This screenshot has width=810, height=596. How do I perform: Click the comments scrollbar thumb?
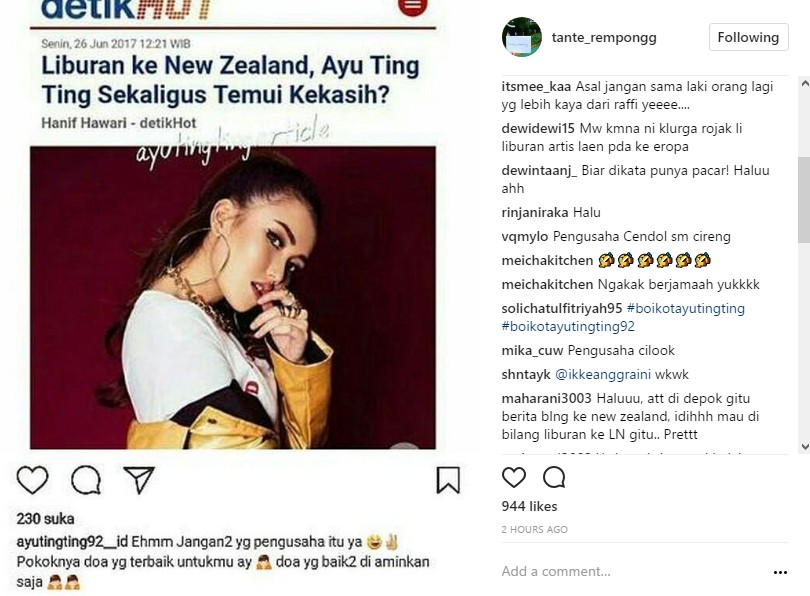[x=803, y=199]
